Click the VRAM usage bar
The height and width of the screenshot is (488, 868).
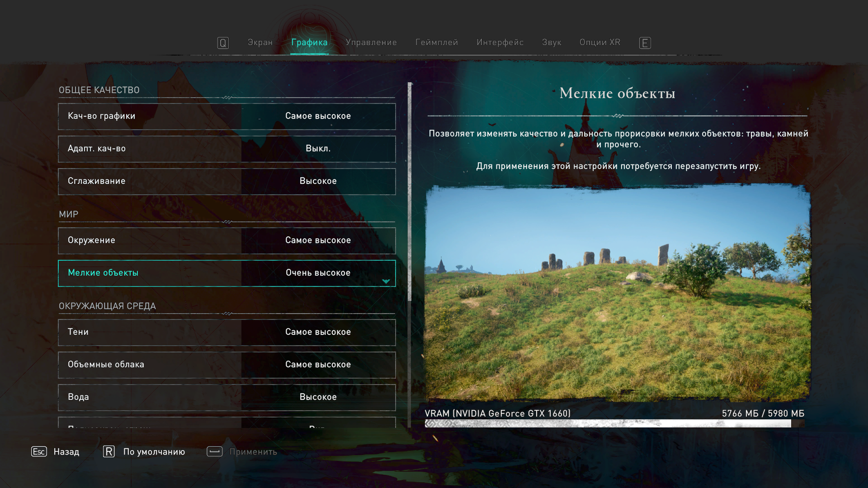(x=614, y=423)
